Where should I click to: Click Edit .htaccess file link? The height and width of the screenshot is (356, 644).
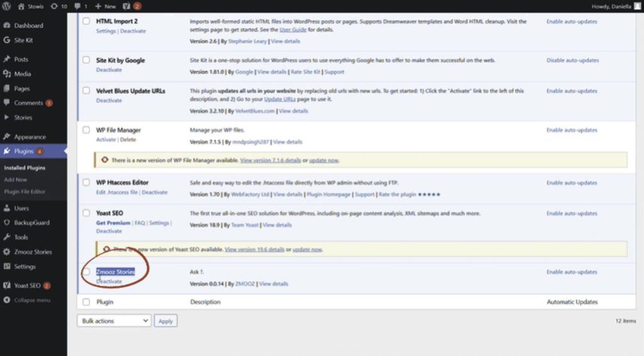click(117, 192)
